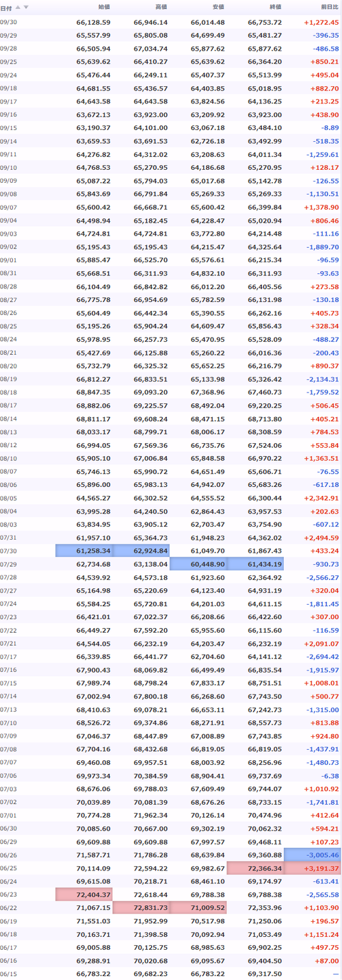Screen dimensions: 342x980
Task: Select the high price 67,034.74
Action: click(x=150, y=49)
